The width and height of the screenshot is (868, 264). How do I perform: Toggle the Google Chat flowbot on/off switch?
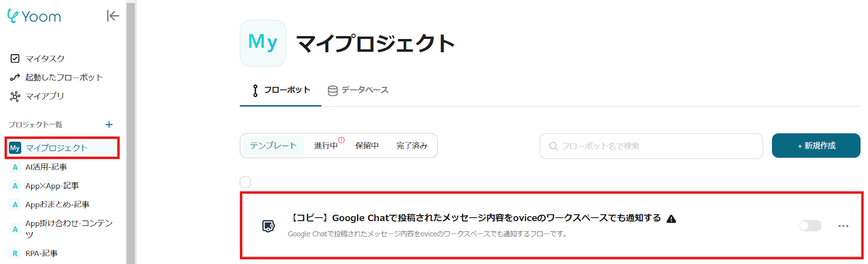(x=810, y=225)
